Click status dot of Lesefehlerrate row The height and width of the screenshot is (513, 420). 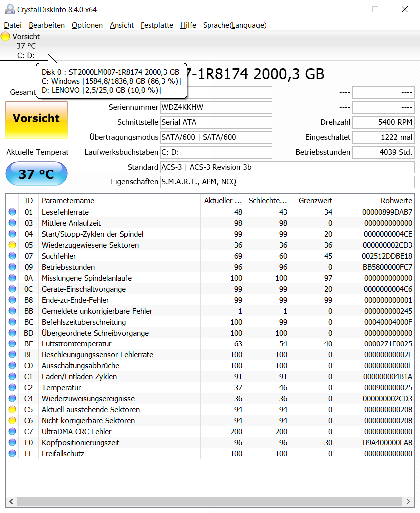pyautogui.click(x=12, y=212)
